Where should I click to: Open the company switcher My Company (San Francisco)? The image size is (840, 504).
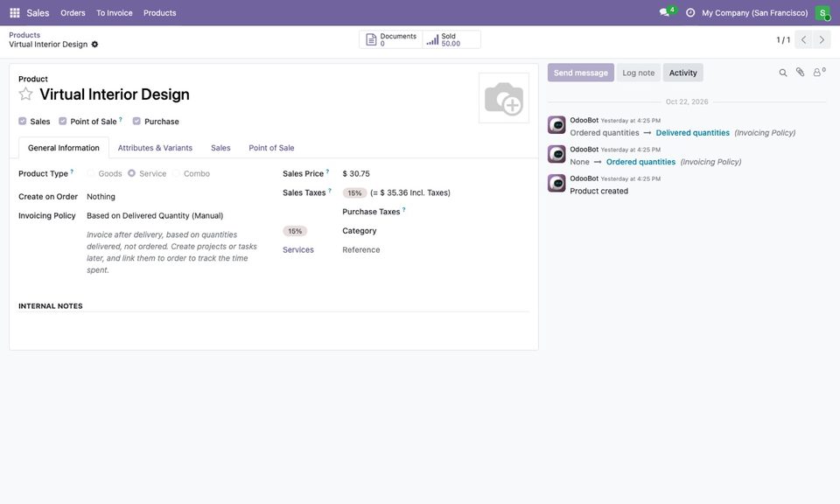coord(755,13)
